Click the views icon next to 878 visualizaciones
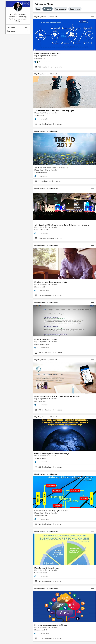The width and height of the screenshot is (96, 644). click(36, 295)
